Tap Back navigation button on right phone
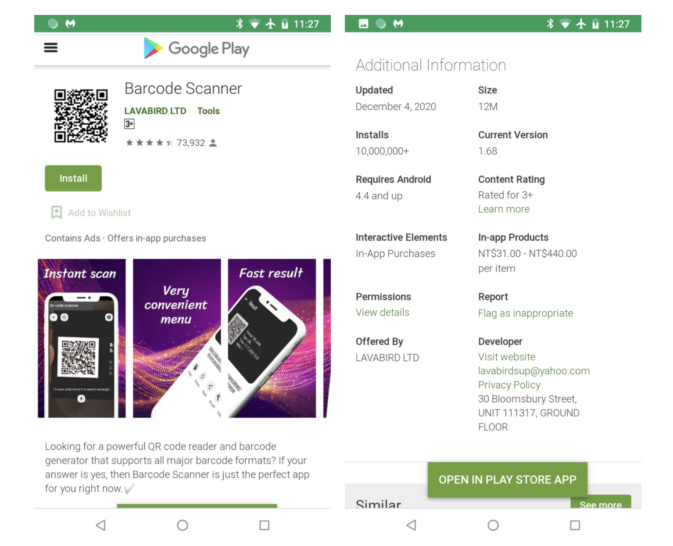Image resolution: width=673 pixels, height=546 pixels. pos(411,525)
